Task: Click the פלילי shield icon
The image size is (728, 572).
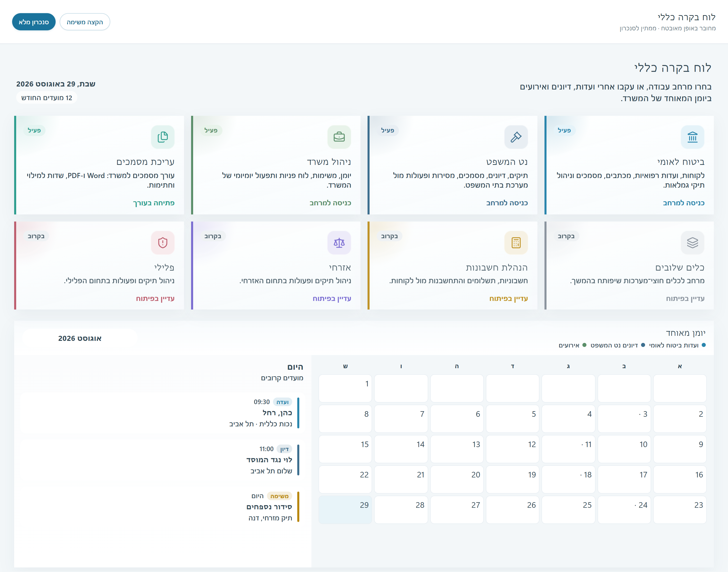Action: point(163,243)
